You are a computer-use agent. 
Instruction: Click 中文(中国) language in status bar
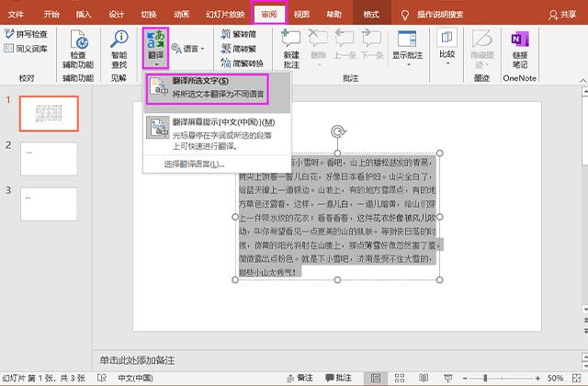coord(135,378)
